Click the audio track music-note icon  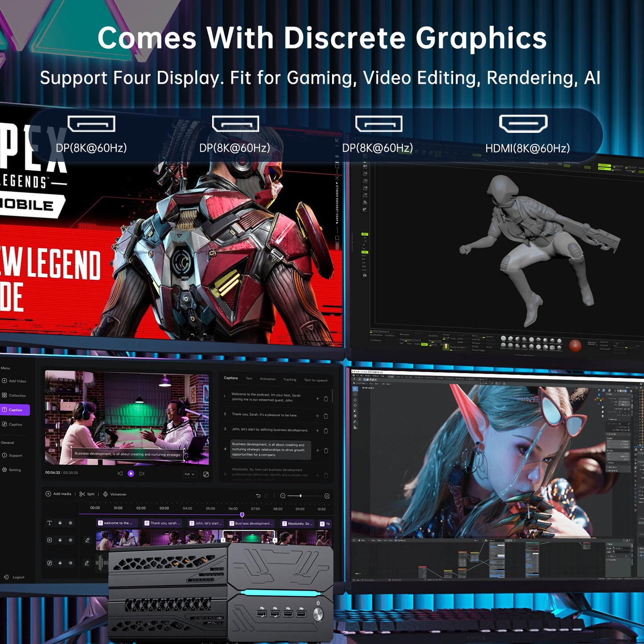click(x=49, y=563)
